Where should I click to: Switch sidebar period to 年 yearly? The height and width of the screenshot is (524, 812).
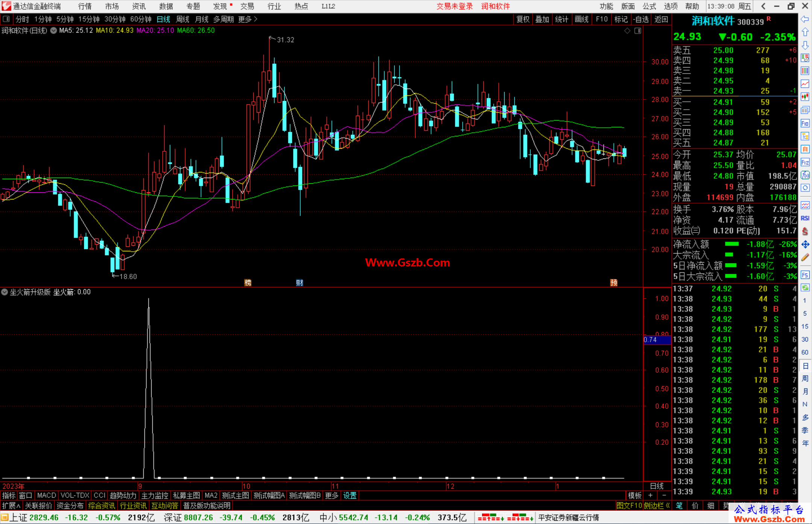[805, 443]
